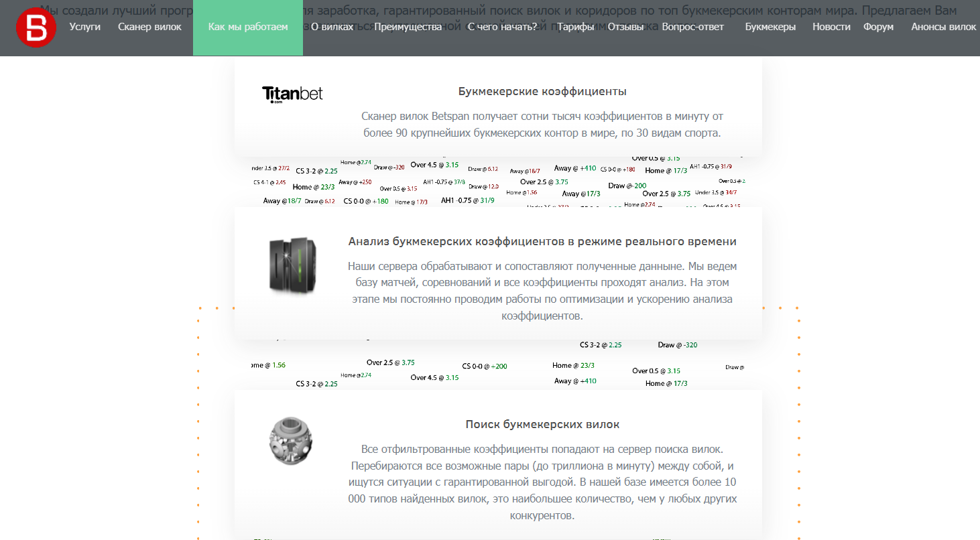Open the Услуги menu item
The height and width of the screenshot is (540, 980).
click(x=85, y=27)
